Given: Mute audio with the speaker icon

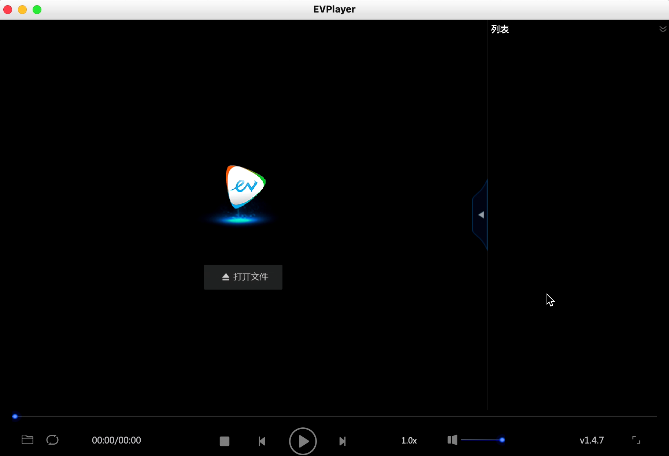Looking at the screenshot, I should click(x=452, y=440).
